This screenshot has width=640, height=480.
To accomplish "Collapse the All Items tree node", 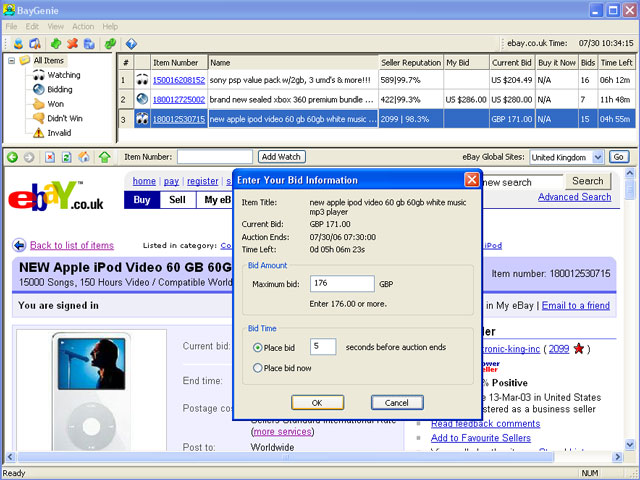I will [x=11, y=60].
